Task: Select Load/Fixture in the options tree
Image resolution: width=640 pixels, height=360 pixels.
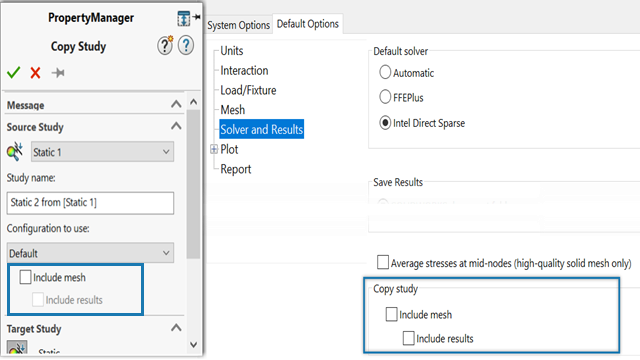Action: (248, 90)
